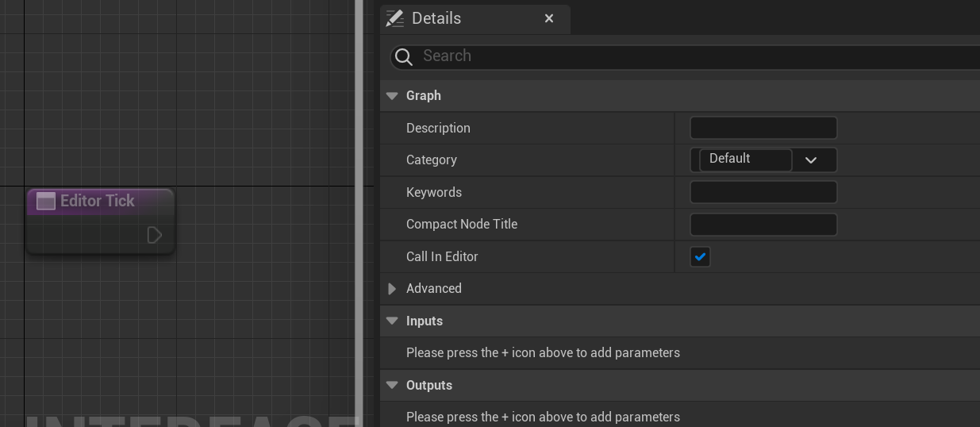
Task: Click the search magnifier icon
Action: coord(403,56)
